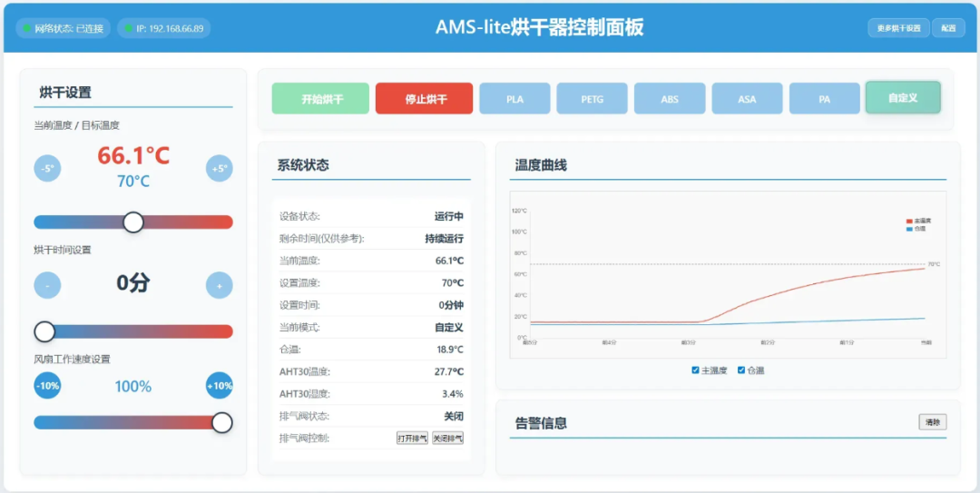The width and height of the screenshot is (980, 493).
Task: Click the 18.9°C bin temperature value
Action: (x=450, y=350)
